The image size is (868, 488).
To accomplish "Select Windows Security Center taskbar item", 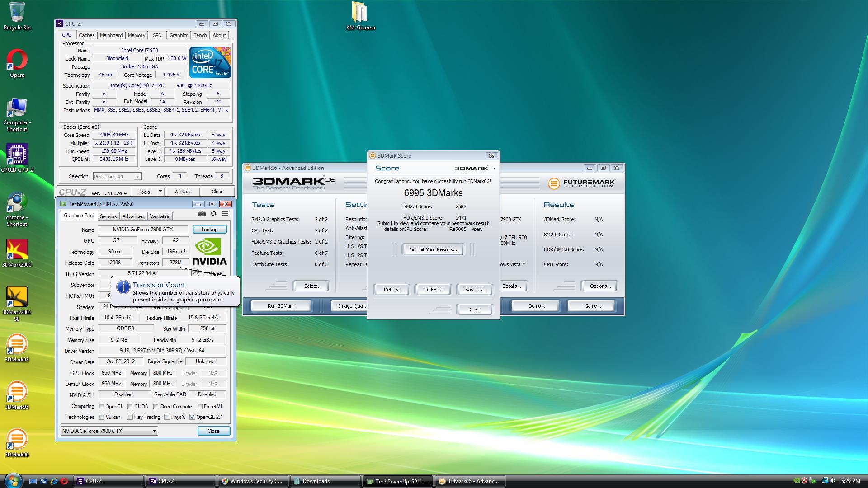I will tap(252, 481).
